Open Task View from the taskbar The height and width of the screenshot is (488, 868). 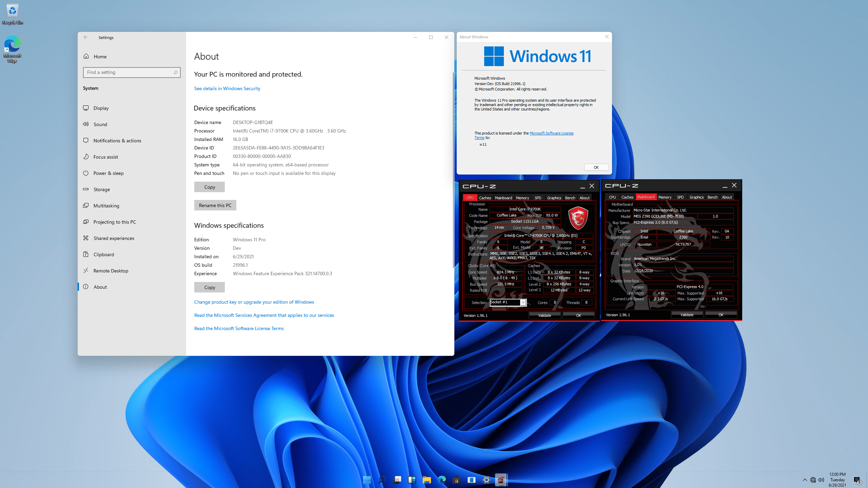pos(397,480)
